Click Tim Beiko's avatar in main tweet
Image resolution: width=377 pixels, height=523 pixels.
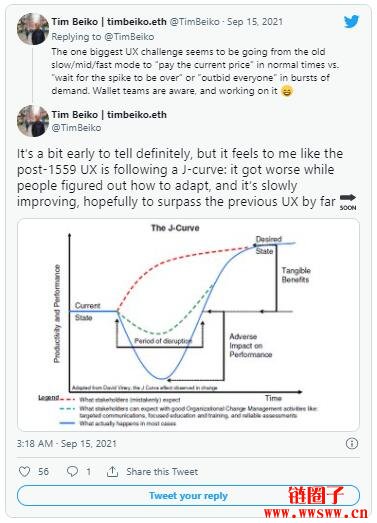tap(33, 121)
